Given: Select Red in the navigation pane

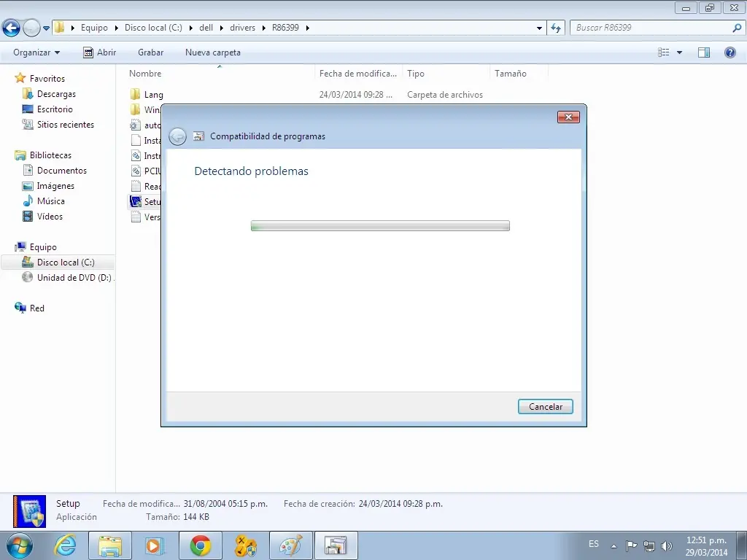Looking at the screenshot, I should pos(29,308).
